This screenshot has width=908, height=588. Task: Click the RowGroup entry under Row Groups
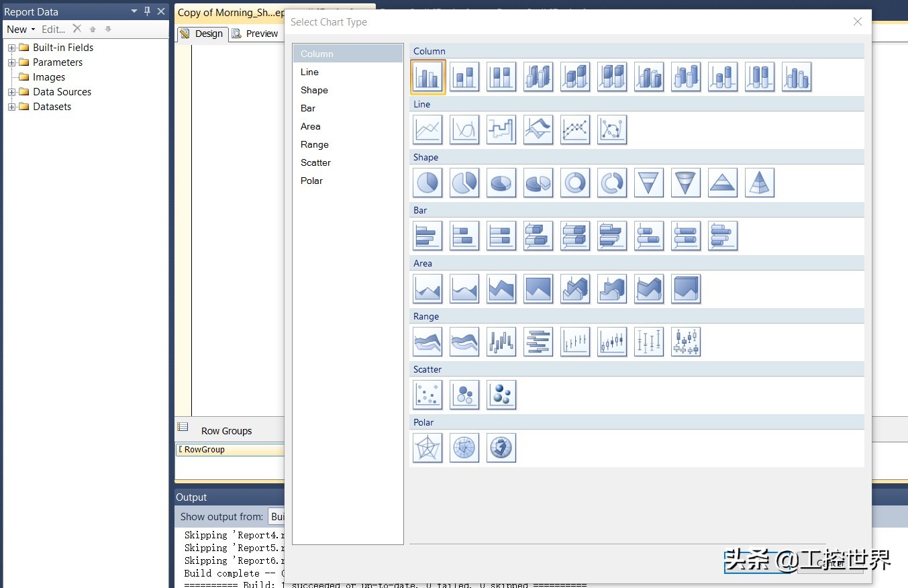[x=230, y=450]
